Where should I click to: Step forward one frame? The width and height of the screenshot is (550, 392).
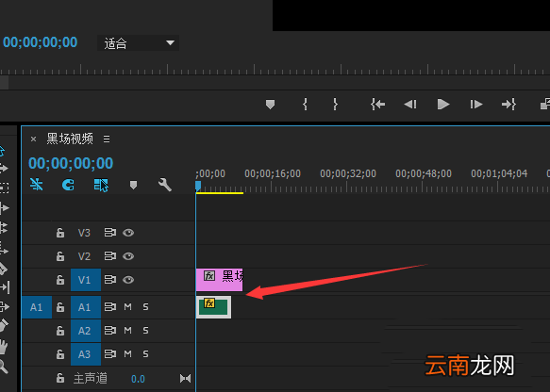476,105
